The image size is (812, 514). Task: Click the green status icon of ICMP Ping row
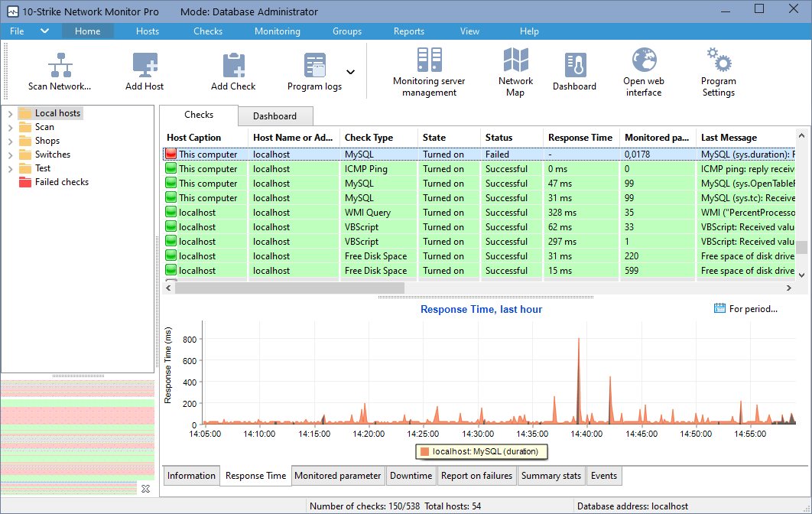click(x=171, y=168)
